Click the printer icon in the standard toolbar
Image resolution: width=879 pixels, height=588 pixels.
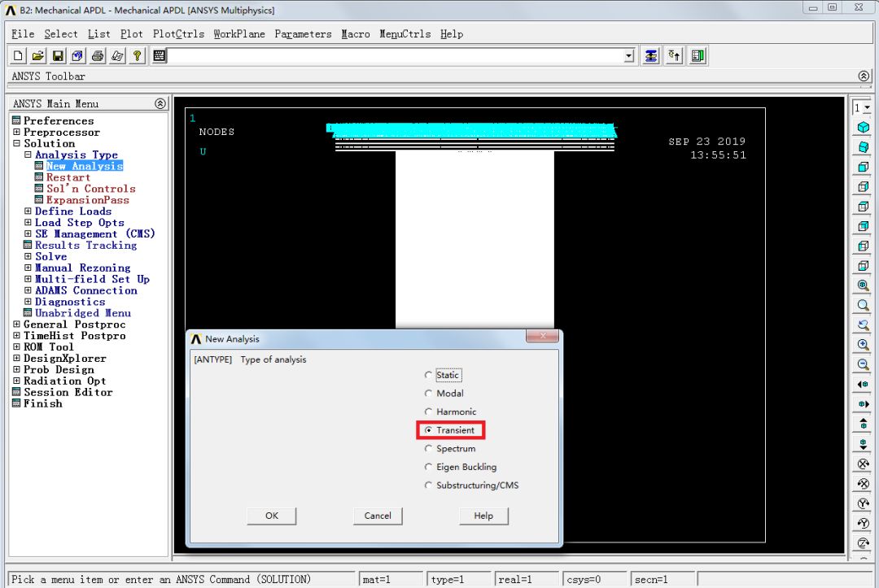pyautogui.click(x=98, y=56)
